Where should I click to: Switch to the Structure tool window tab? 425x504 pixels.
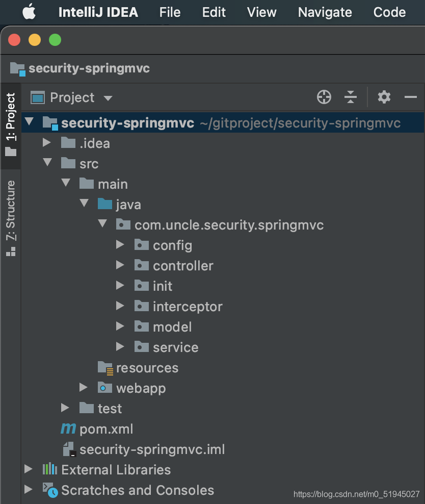pyautogui.click(x=11, y=217)
